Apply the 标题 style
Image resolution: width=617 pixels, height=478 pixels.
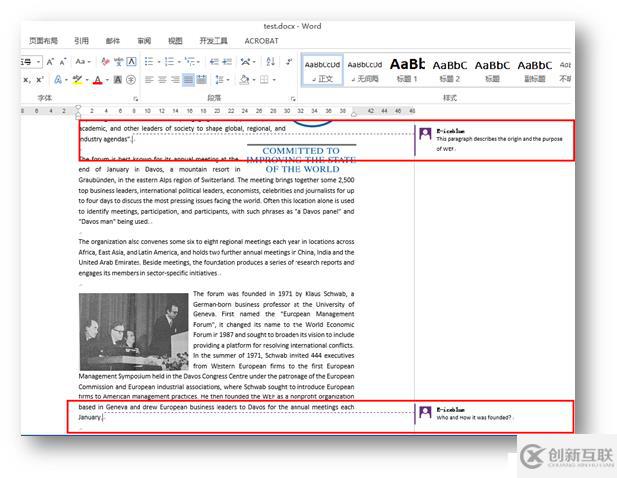click(492, 70)
